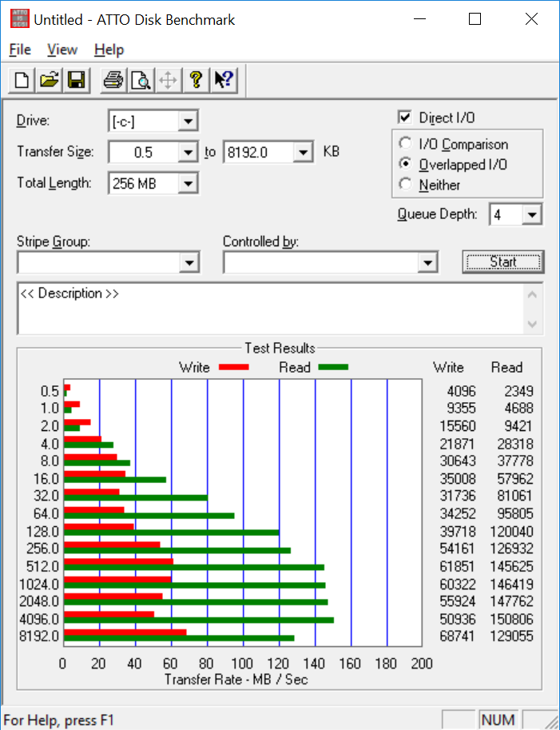Open the View menu
The height and width of the screenshot is (730, 560).
[62, 50]
